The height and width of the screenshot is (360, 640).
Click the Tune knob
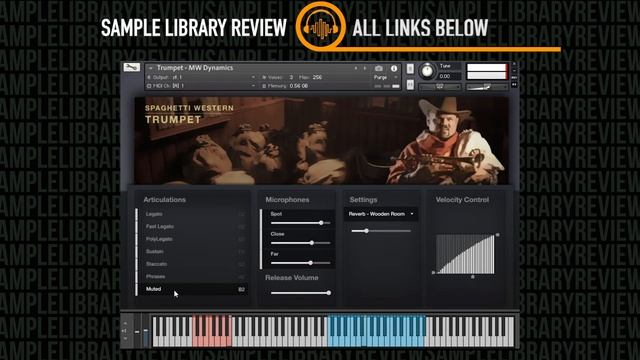427,71
